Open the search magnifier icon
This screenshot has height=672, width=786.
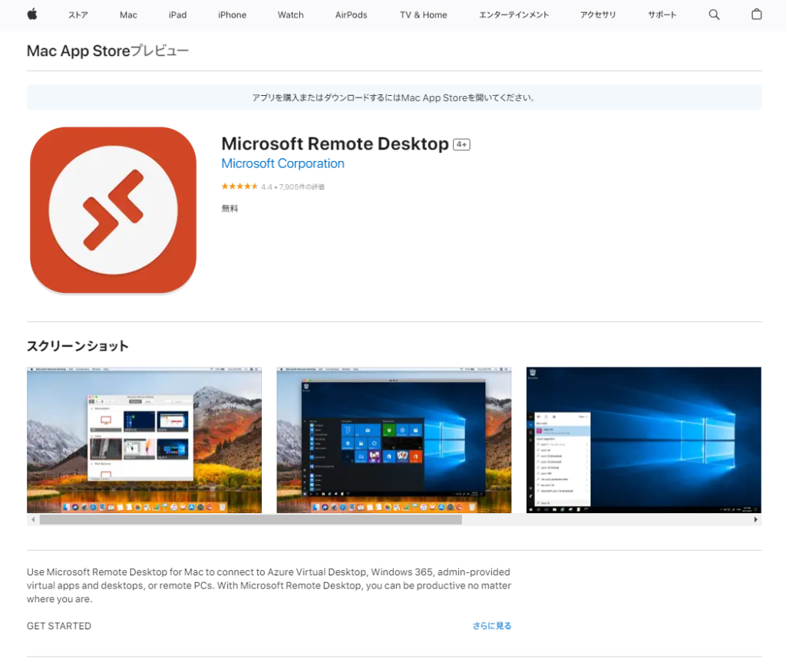[x=714, y=15]
